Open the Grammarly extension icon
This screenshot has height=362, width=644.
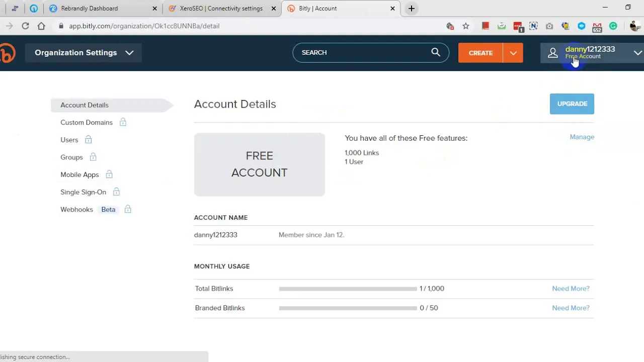tap(613, 26)
